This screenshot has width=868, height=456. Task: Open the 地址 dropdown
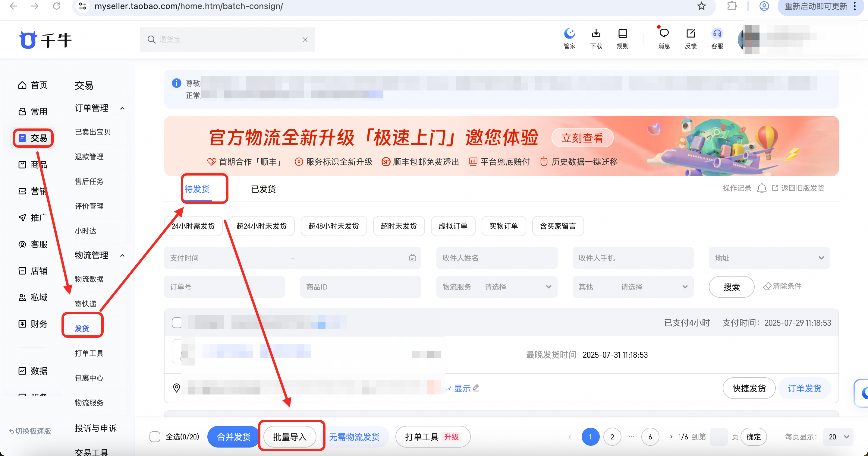click(769, 258)
